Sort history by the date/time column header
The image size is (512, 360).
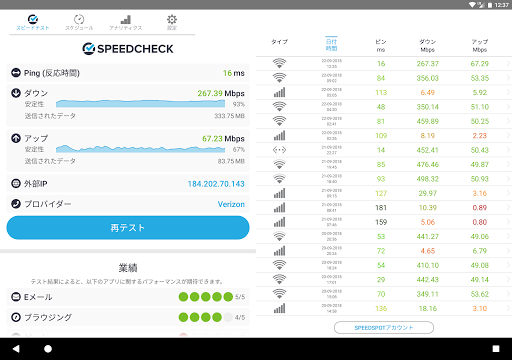coord(331,45)
